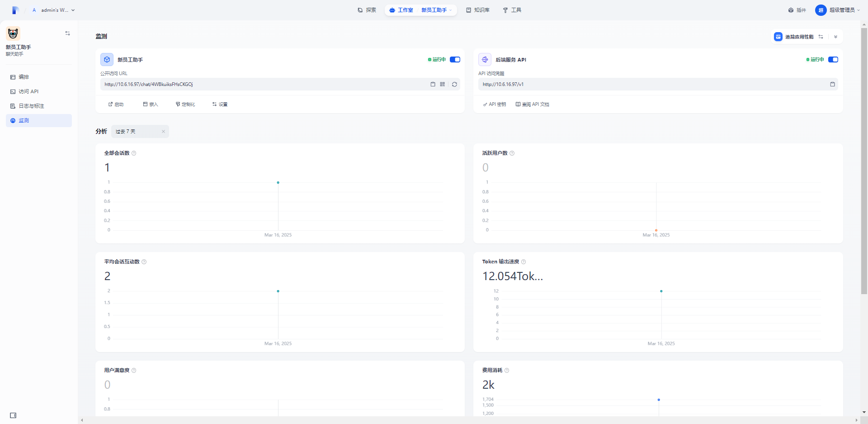This screenshot has height=424, width=868.
Task: Click the 运行中 status of 后端服务 API
Action: pos(815,59)
